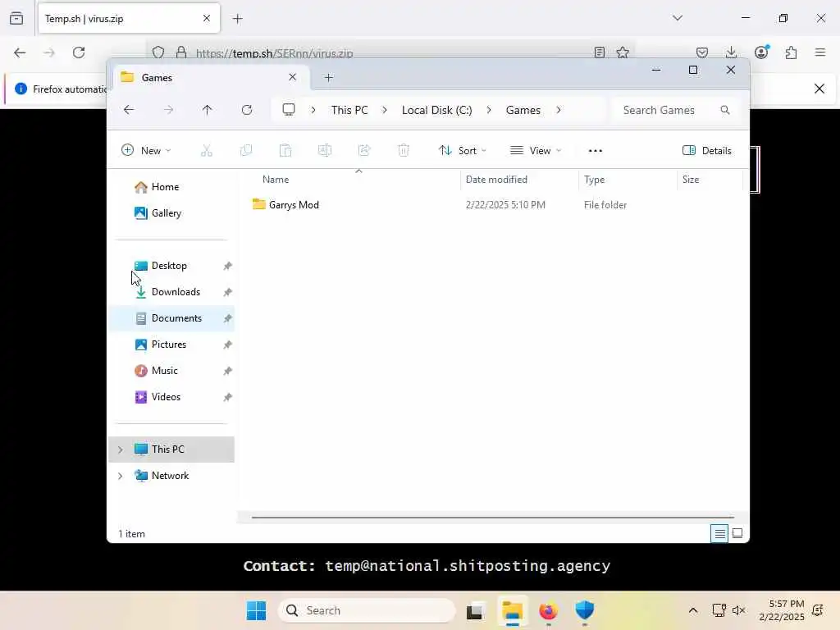Open Firefox extensions puzzle icon

click(x=792, y=52)
